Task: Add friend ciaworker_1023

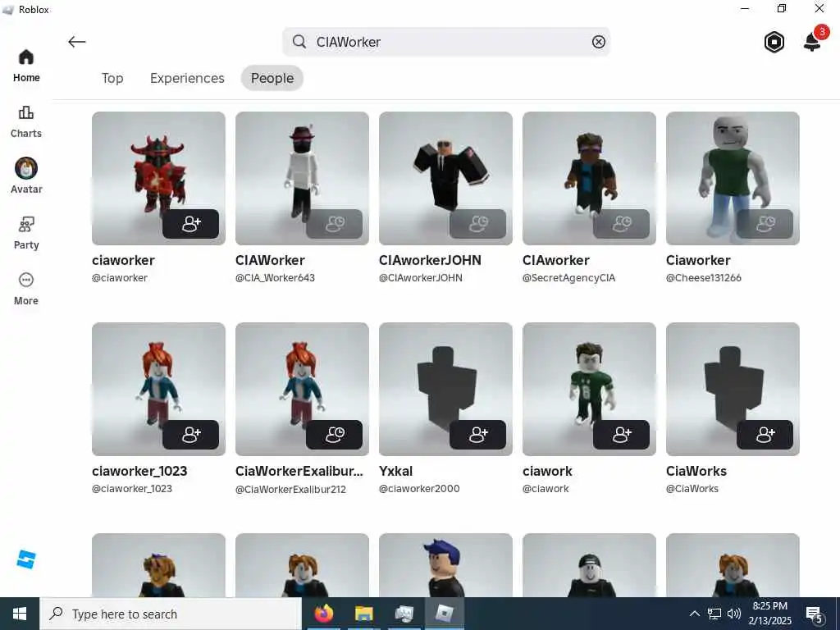Action: click(x=190, y=435)
